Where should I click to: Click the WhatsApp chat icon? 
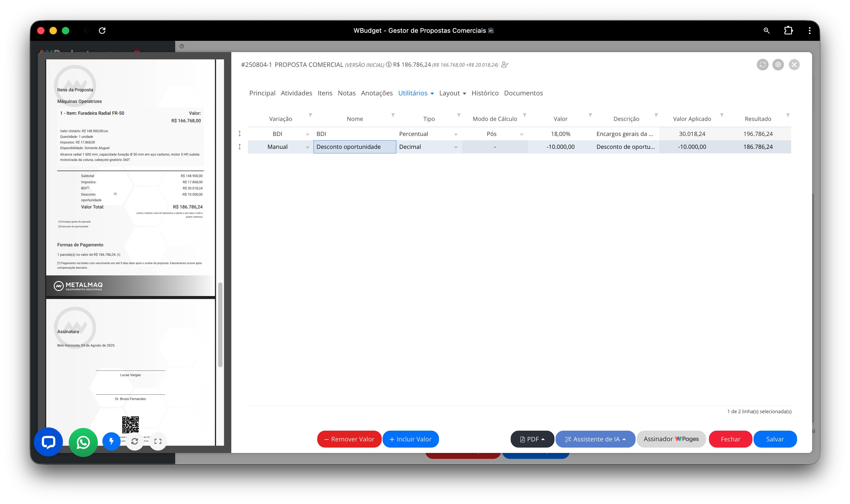(x=83, y=442)
